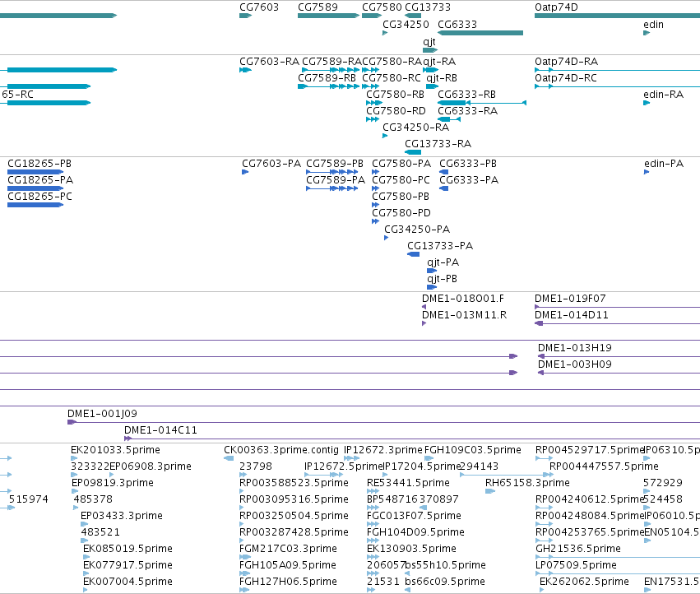The height and width of the screenshot is (594, 700).
Task: Click the CG7580-PA protein label
Action: click(401, 164)
